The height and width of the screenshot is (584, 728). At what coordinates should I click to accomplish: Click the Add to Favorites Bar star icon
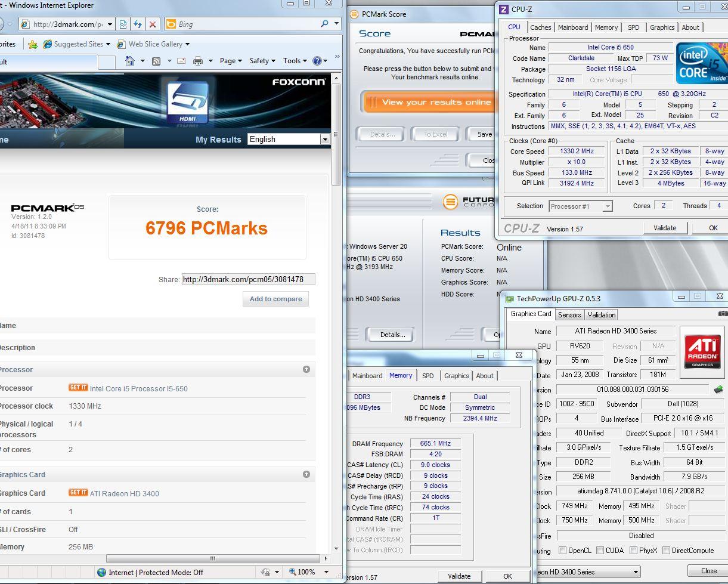(33, 44)
